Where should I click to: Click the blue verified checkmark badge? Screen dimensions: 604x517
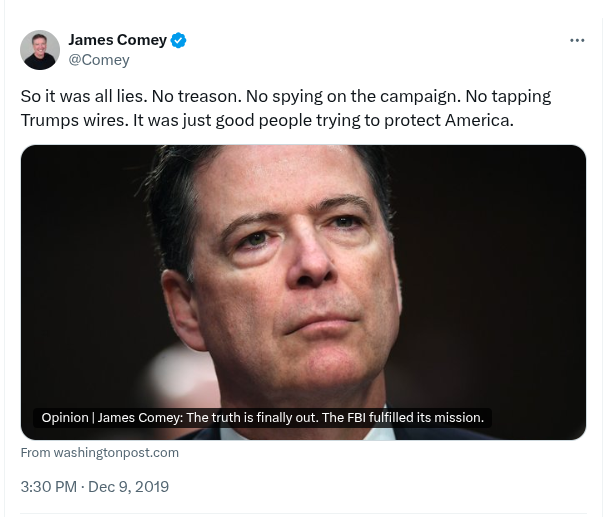click(x=179, y=40)
